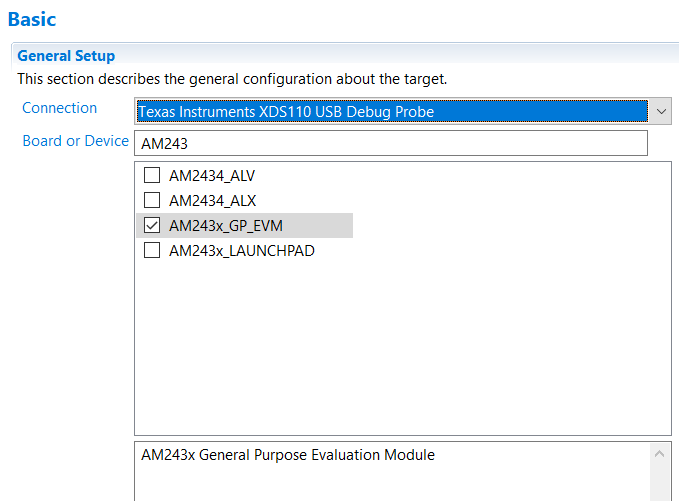The width and height of the screenshot is (679, 501).
Task: Click inside the AM243x description text box
Action: tap(390, 480)
